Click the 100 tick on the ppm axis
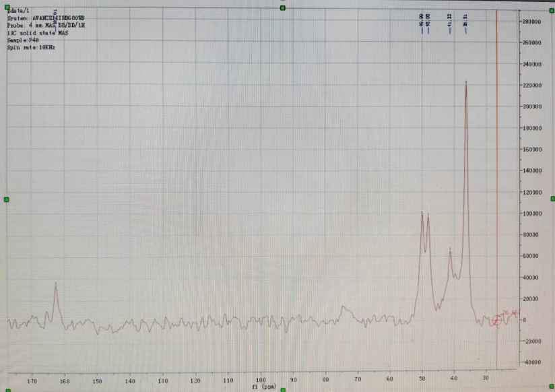 click(x=261, y=380)
